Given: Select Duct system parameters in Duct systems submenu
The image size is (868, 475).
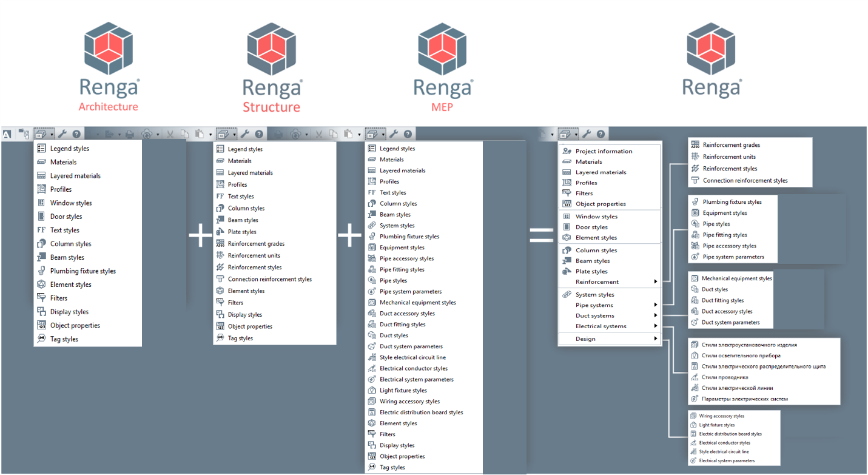Looking at the screenshot, I should (730, 322).
